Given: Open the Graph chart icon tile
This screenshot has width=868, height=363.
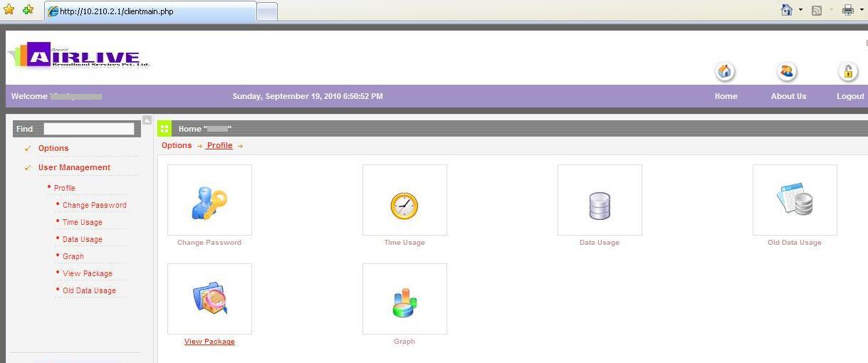Looking at the screenshot, I should (404, 299).
